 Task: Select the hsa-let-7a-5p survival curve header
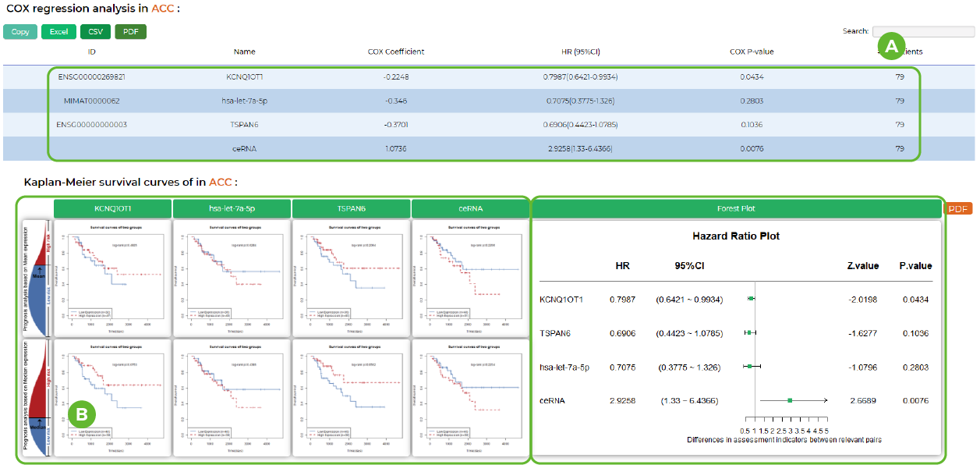(x=232, y=209)
